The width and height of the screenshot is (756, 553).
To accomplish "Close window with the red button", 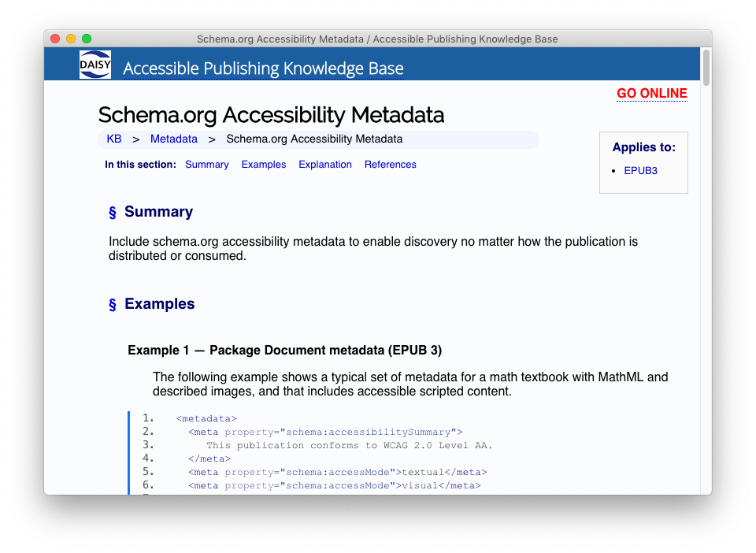I will [55, 39].
